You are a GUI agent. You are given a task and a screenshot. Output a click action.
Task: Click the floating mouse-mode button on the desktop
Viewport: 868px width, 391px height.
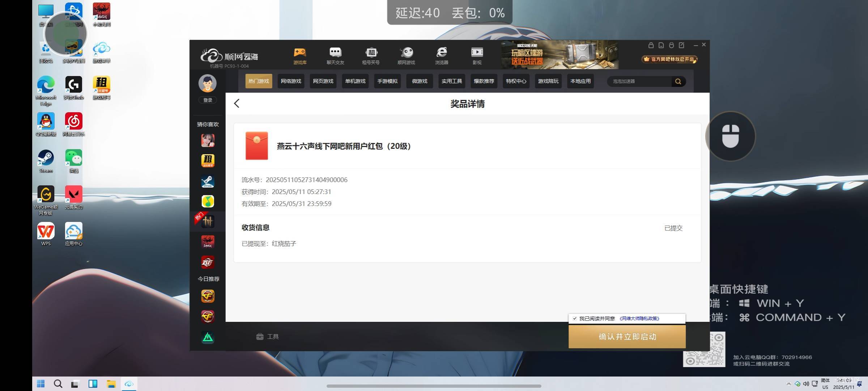731,136
